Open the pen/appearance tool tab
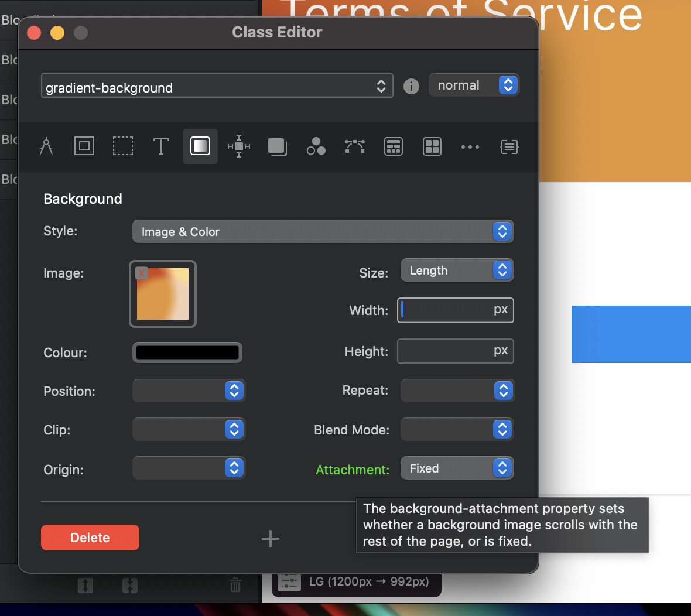Viewport: 691px width, 616px height. (x=46, y=146)
